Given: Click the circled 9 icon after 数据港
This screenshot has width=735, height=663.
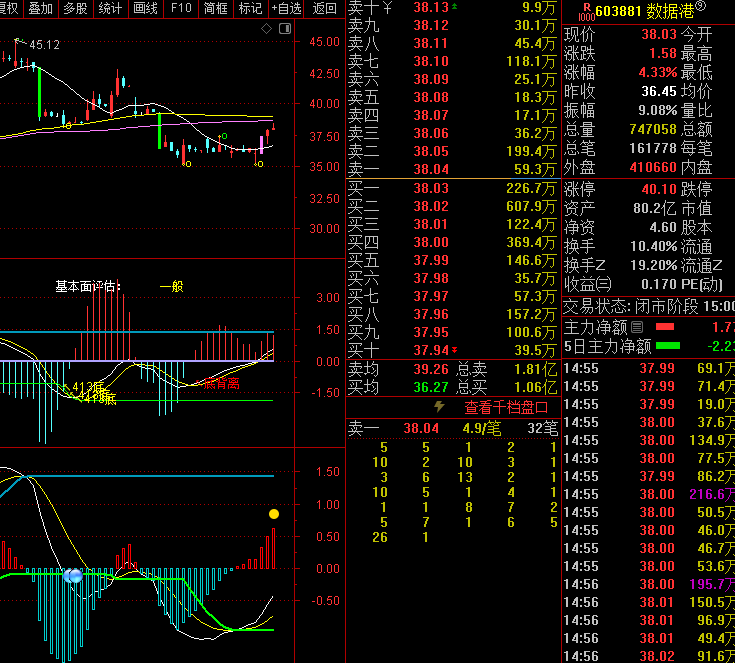Looking at the screenshot, I should click(x=700, y=8).
